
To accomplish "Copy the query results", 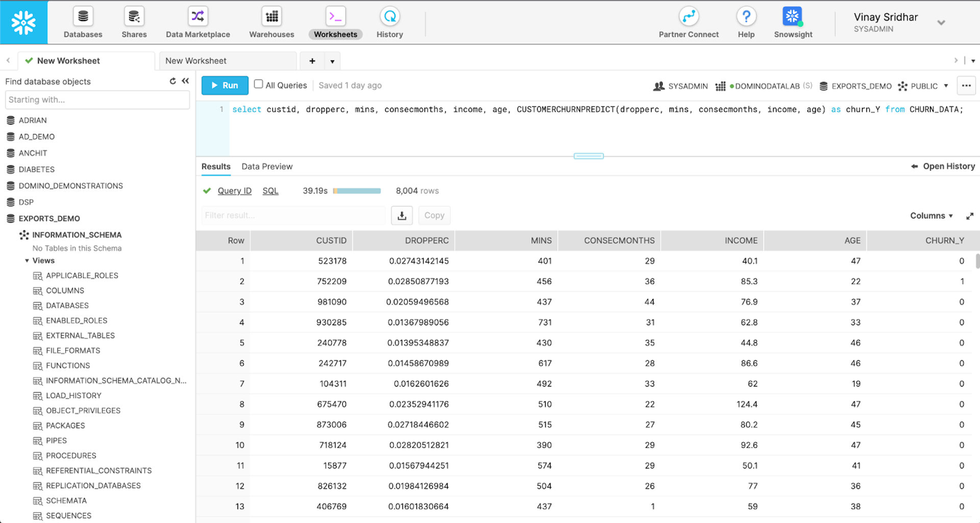I will [x=434, y=216].
